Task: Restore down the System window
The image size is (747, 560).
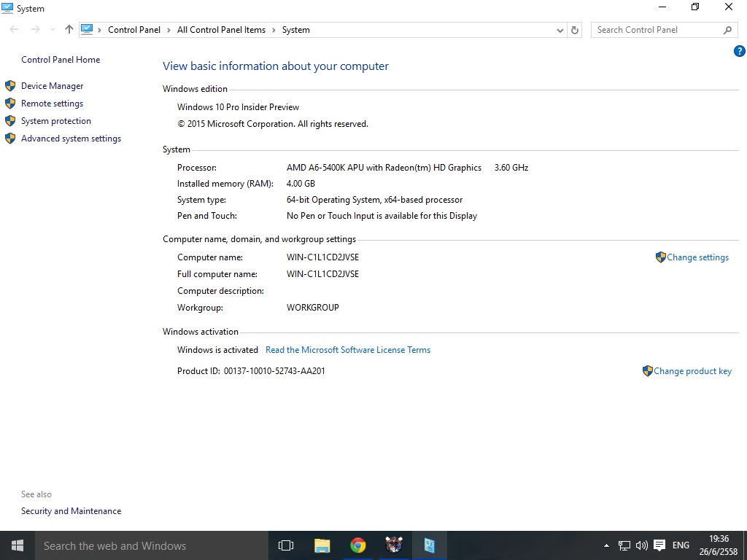Action: tap(695, 7)
